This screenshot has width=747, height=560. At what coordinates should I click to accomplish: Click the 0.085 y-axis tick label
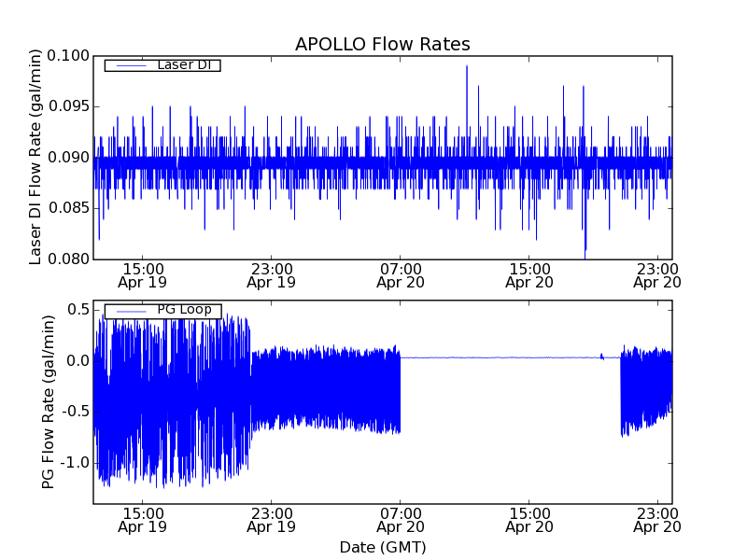click(68, 208)
